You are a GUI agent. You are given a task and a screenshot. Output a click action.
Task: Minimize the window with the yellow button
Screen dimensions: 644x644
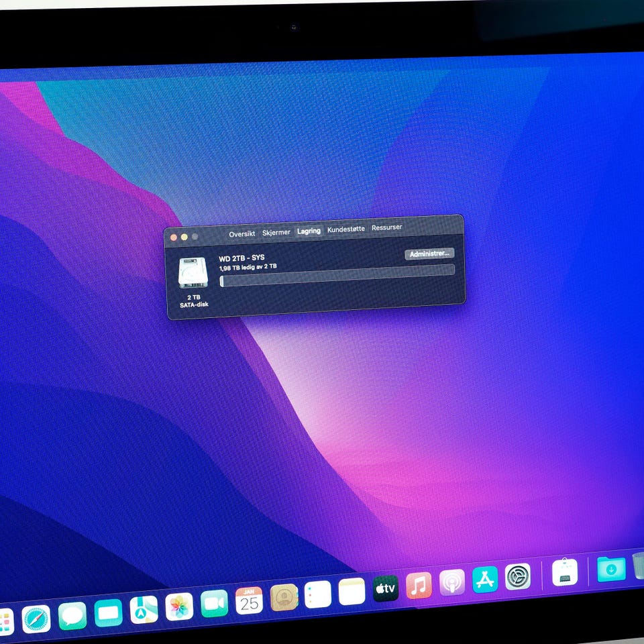(184, 237)
